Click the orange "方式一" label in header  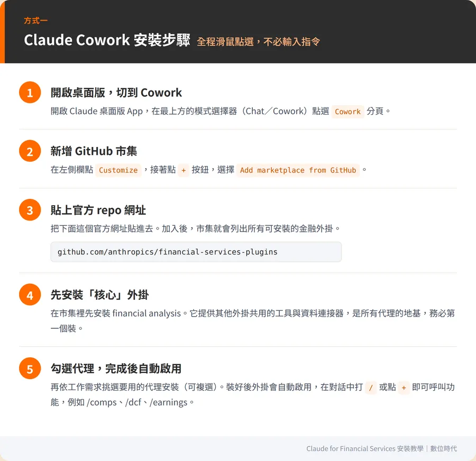(x=36, y=21)
